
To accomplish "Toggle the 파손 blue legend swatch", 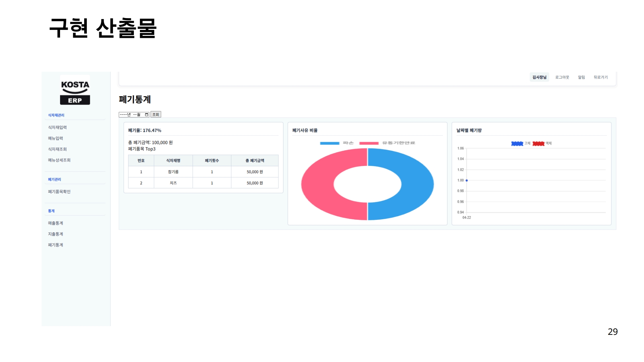I will (330, 143).
